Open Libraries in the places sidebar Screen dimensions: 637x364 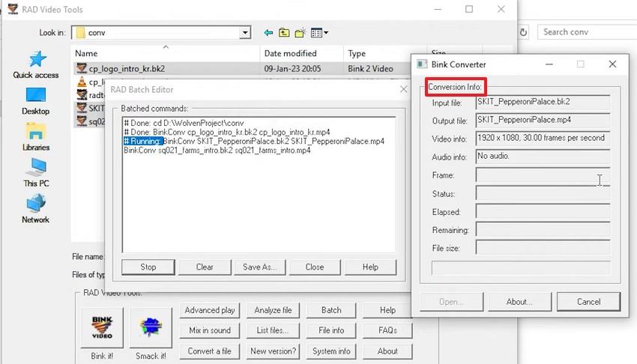(36, 137)
